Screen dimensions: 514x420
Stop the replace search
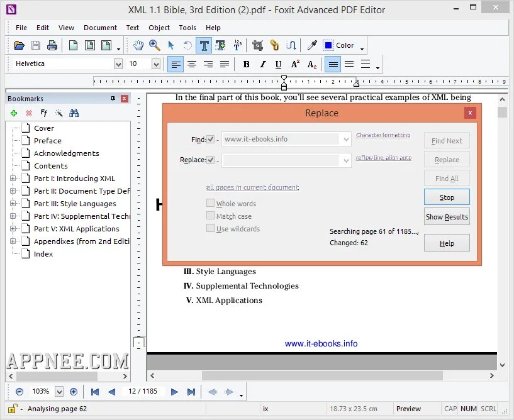click(447, 197)
